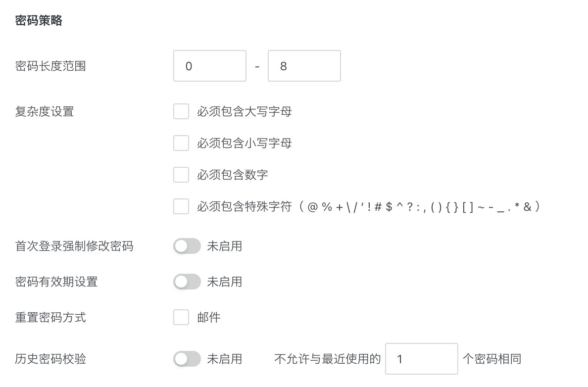Select the 必须包含特殊字符 checkbox
Screen dimensions: 588x387
pos(181,206)
